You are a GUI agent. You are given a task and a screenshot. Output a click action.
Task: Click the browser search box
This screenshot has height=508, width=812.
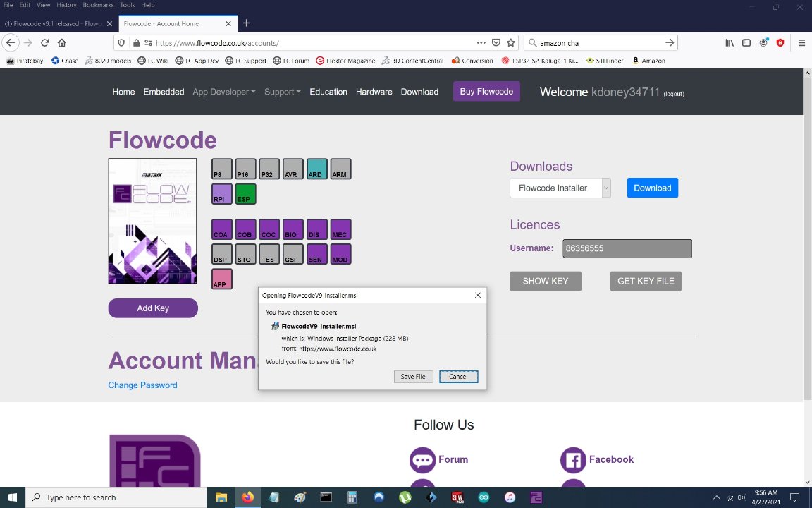[601, 42]
